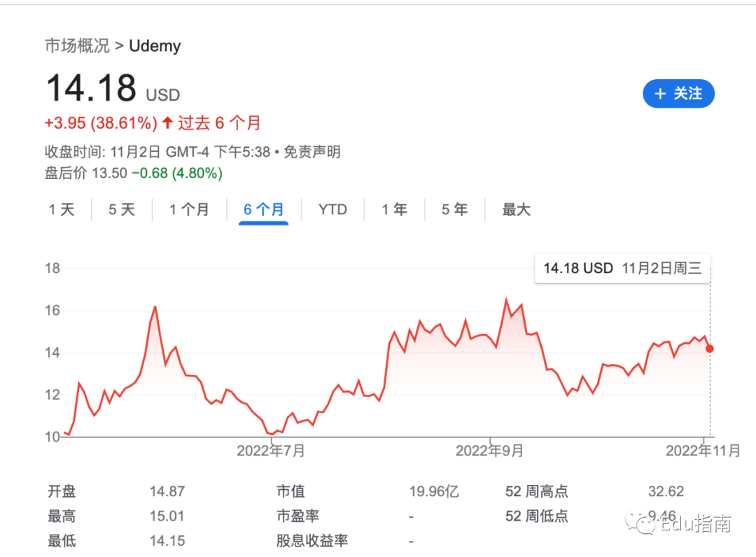This screenshot has width=756, height=557.
Task: Select the 6 个月 tab
Action: [x=264, y=210]
